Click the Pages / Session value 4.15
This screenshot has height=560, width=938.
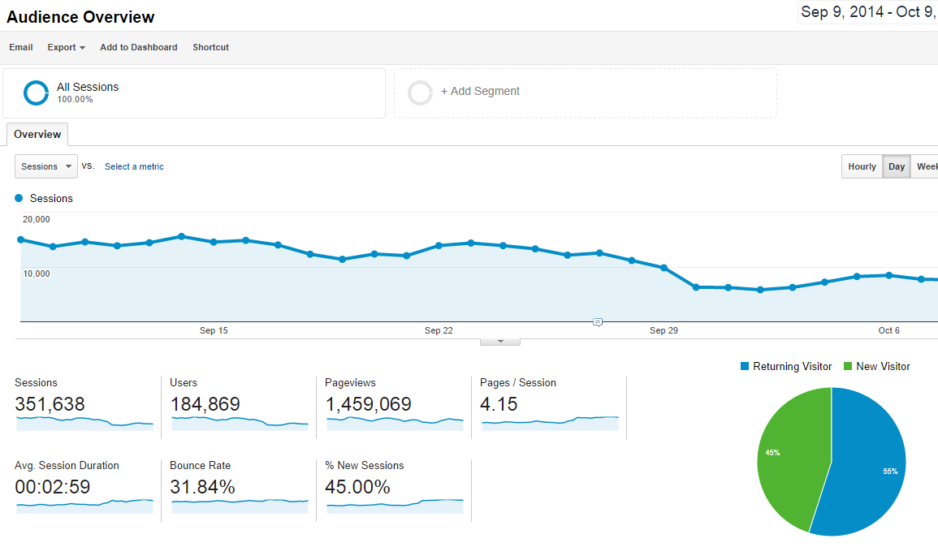tap(499, 404)
